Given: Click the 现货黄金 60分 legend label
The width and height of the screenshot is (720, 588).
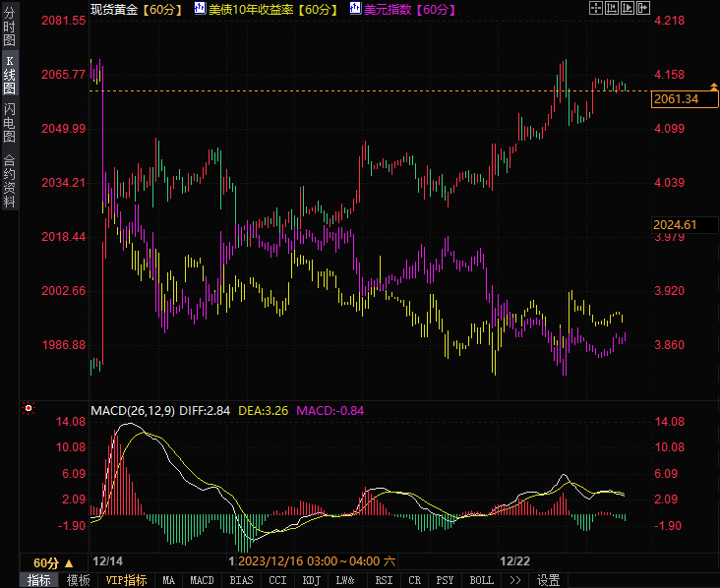Looking at the screenshot, I should click(x=133, y=9).
